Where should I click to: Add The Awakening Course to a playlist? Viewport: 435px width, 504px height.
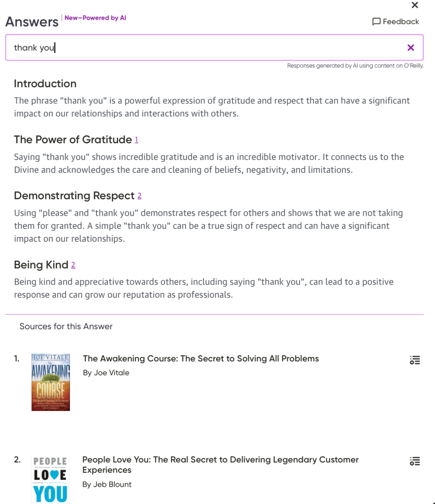click(x=415, y=360)
